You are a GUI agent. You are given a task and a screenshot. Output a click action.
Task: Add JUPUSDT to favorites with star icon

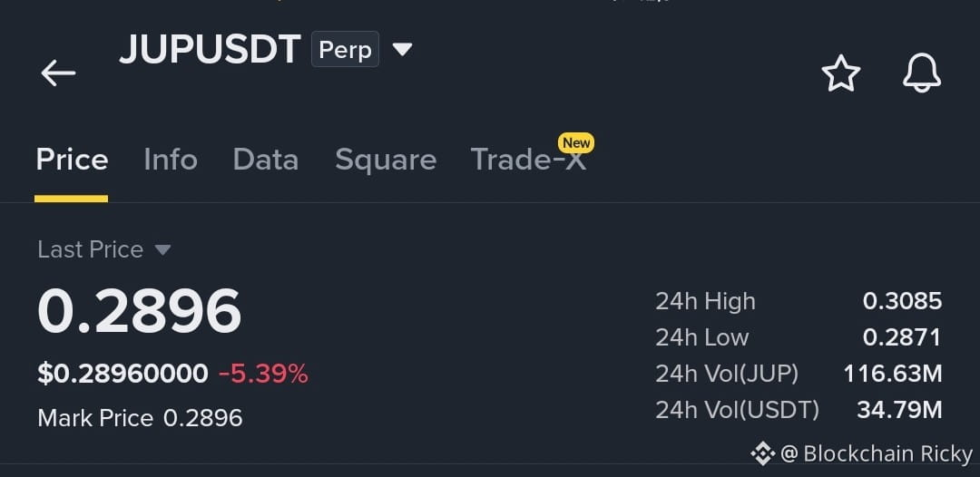pyautogui.click(x=840, y=73)
